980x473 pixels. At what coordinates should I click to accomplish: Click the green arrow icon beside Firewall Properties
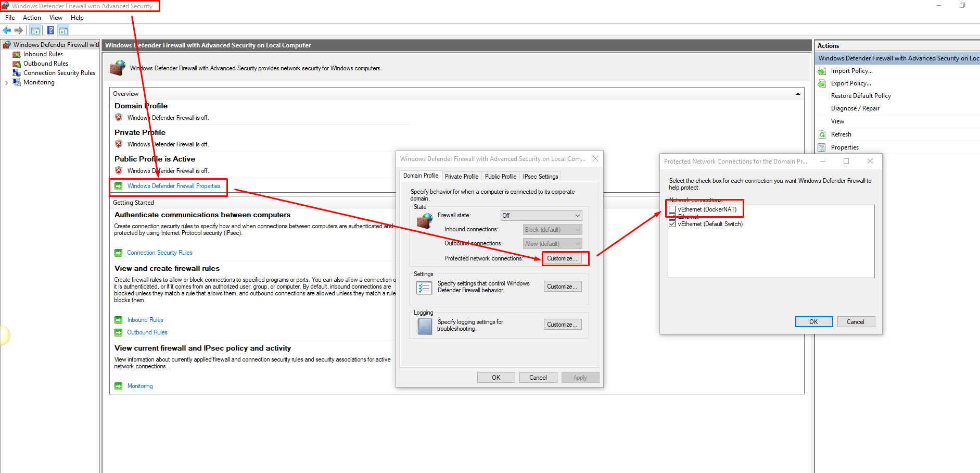tap(119, 186)
